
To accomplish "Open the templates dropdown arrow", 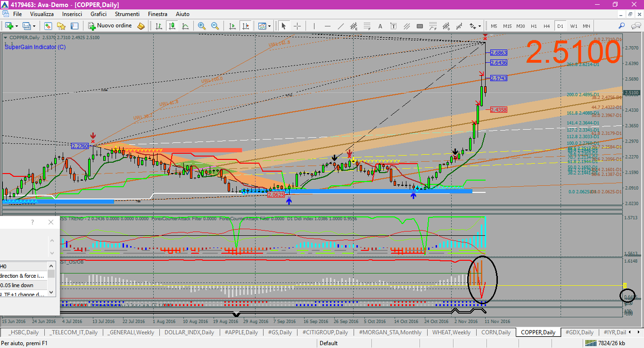I will [x=270, y=26].
